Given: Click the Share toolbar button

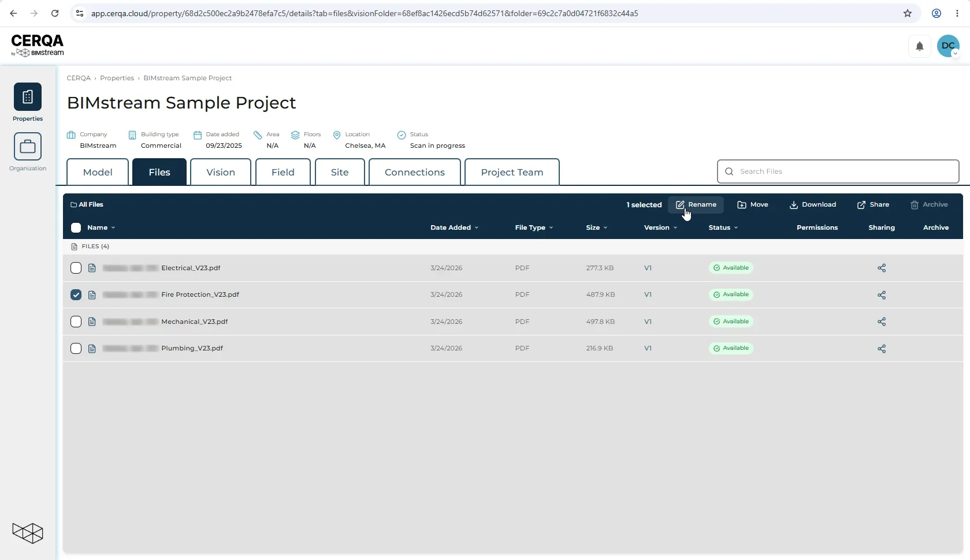Looking at the screenshot, I should (x=873, y=205).
